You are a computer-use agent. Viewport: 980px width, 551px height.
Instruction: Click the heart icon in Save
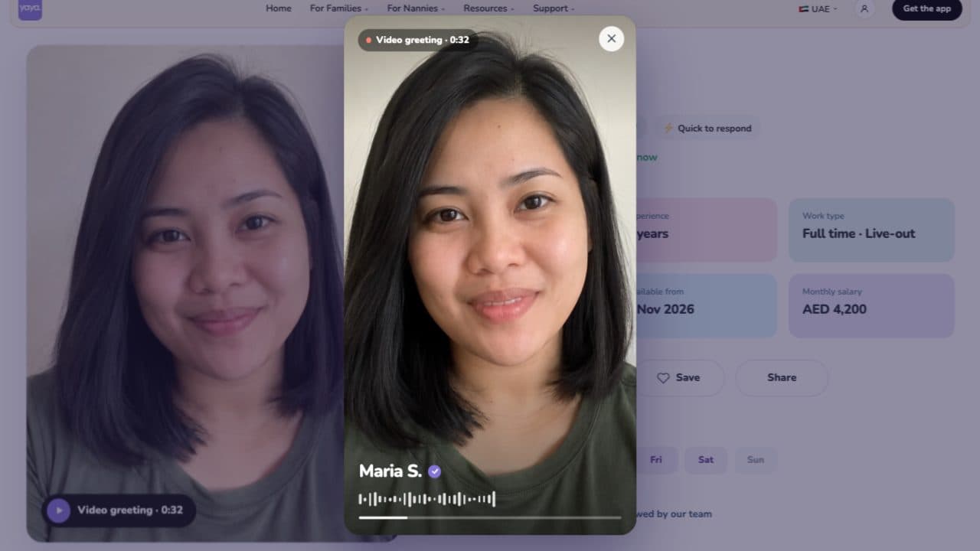(663, 378)
